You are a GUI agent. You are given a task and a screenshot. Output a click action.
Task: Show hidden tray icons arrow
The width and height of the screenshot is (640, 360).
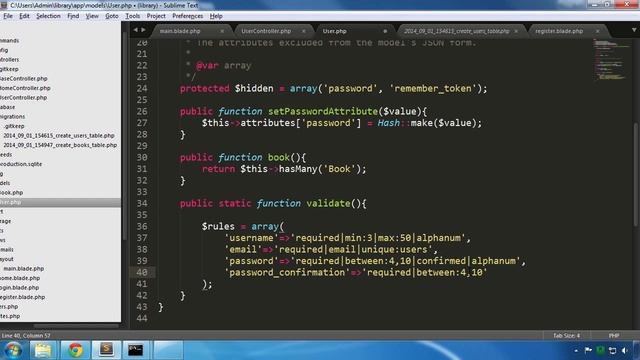576,351
